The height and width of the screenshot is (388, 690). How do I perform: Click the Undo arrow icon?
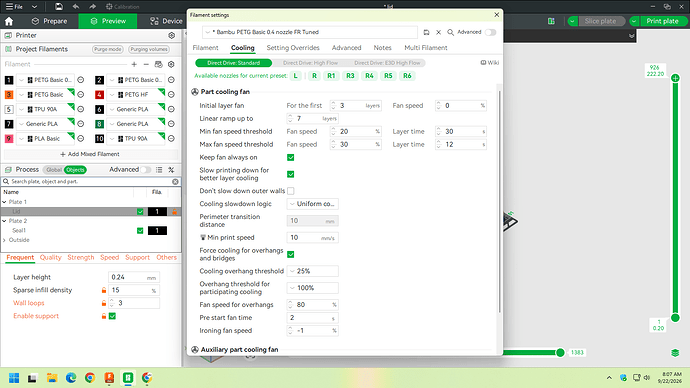[x=76, y=7]
